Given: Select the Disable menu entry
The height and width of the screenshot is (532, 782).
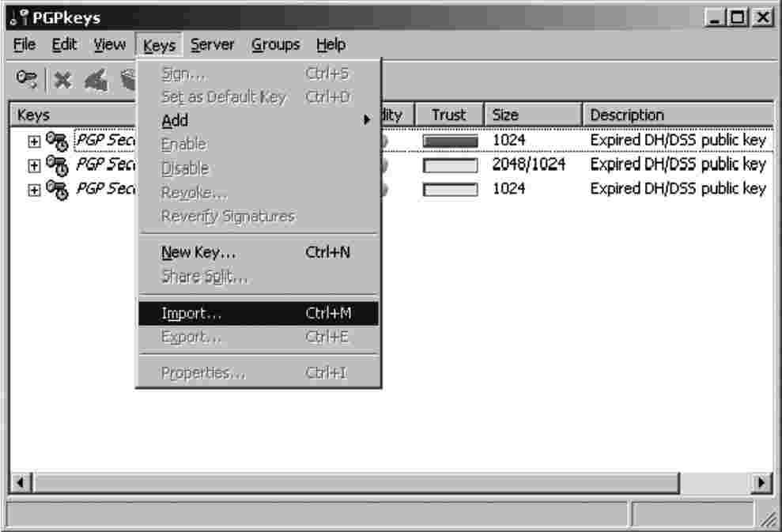Looking at the screenshot, I should point(259,168).
